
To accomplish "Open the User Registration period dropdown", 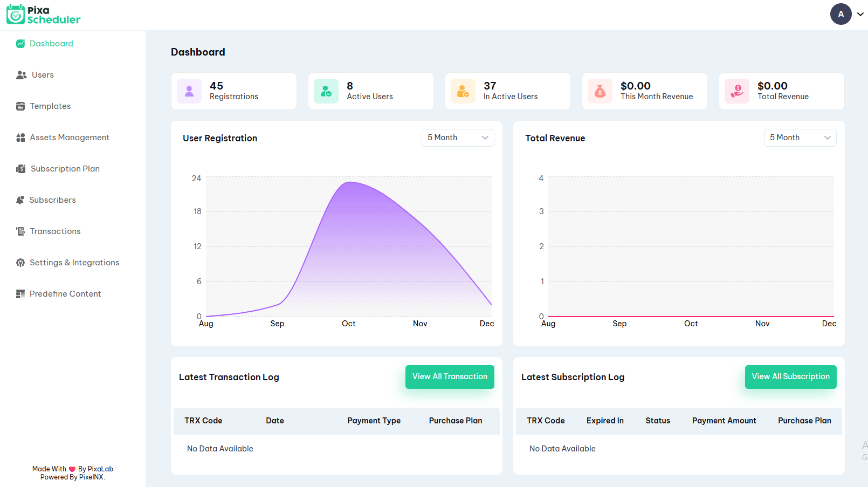I will point(458,138).
